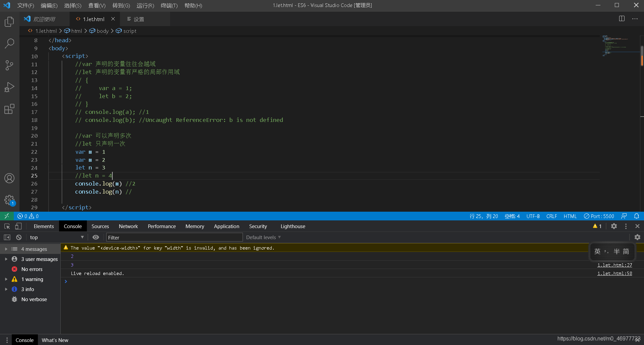The height and width of the screenshot is (345, 644).
Task: Switch to the Security tab
Action: [x=258, y=226]
